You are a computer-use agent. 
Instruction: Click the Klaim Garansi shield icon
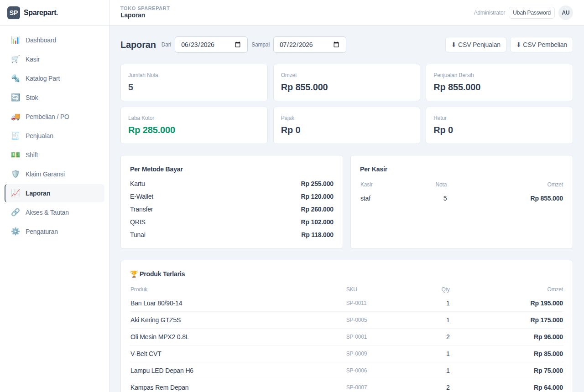[x=16, y=174]
